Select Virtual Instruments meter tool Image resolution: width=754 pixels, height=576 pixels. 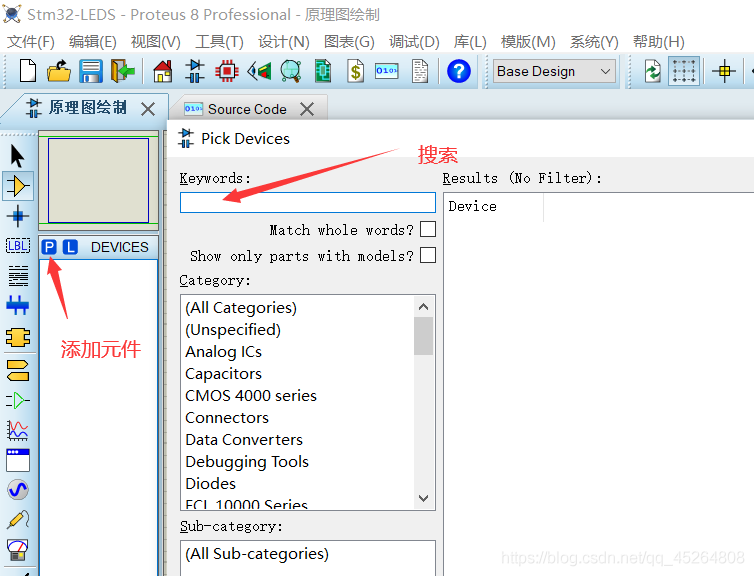click(x=18, y=550)
